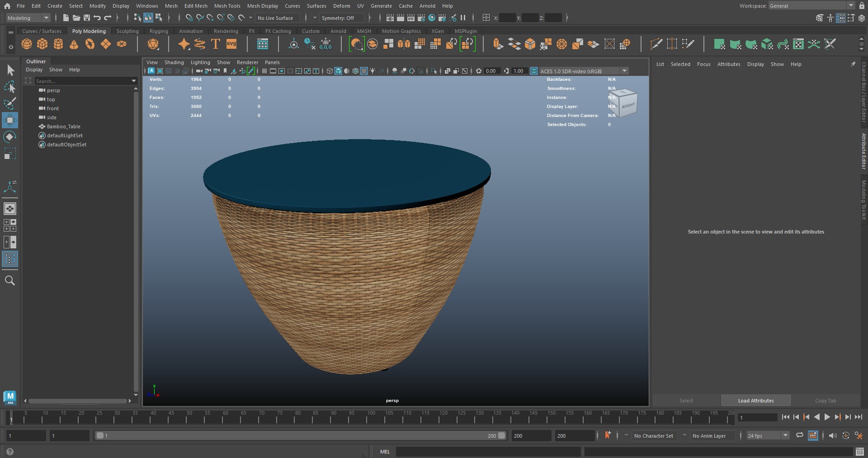This screenshot has height=458, width=868.
Task: Click the Outliner search magnifier icon
Action: (x=9, y=281)
